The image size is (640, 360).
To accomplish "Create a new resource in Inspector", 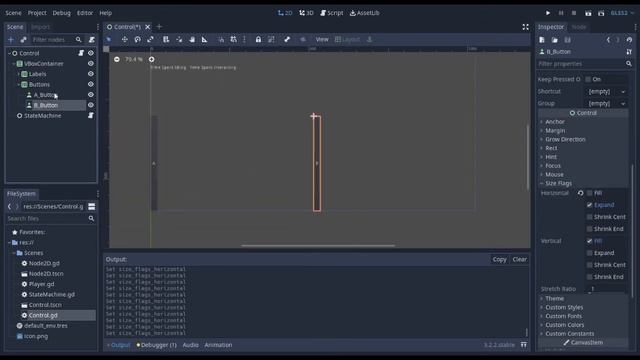I will 542,40.
